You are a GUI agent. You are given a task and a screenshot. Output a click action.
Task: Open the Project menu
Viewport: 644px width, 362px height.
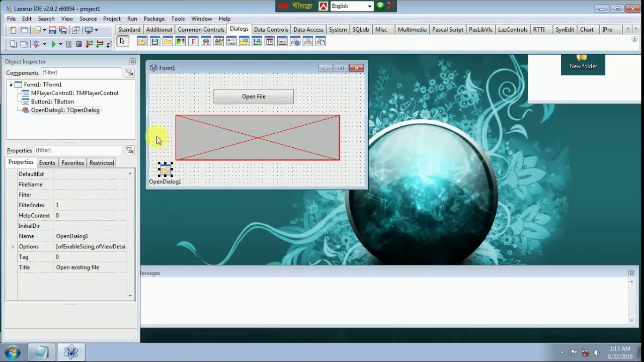coord(112,19)
